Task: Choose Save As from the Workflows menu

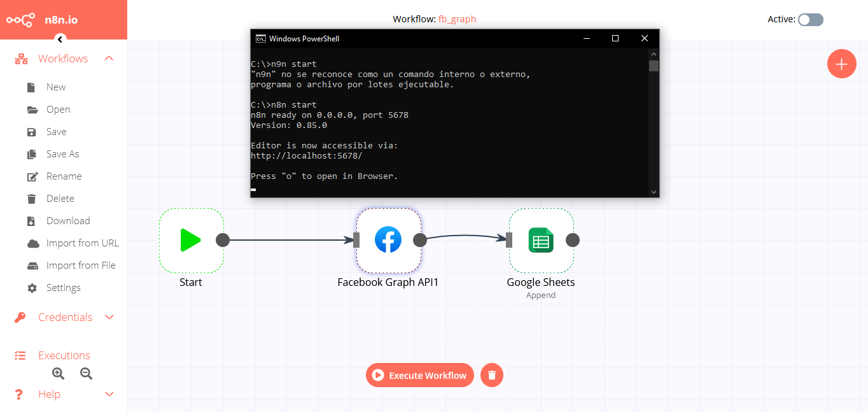Action: click(63, 154)
